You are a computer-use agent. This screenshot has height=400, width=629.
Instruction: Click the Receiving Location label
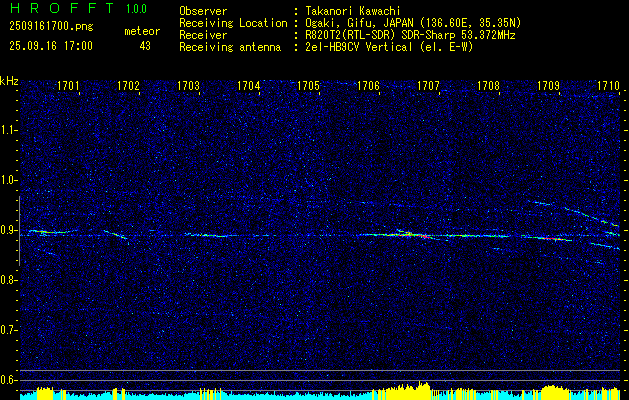pyautogui.click(x=233, y=23)
